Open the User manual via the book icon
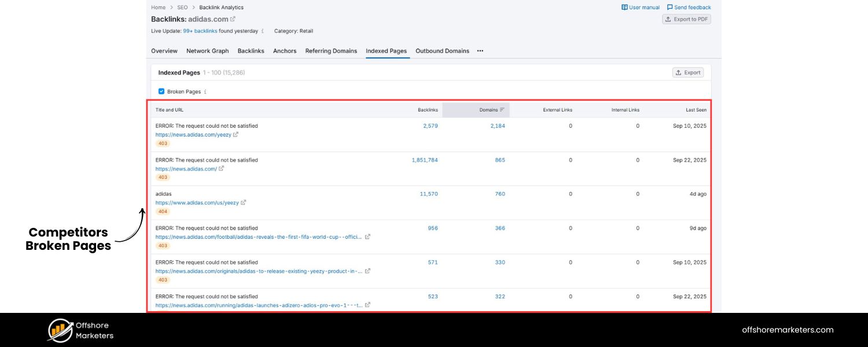Viewport: 868px width, 347px height. point(624,7)
